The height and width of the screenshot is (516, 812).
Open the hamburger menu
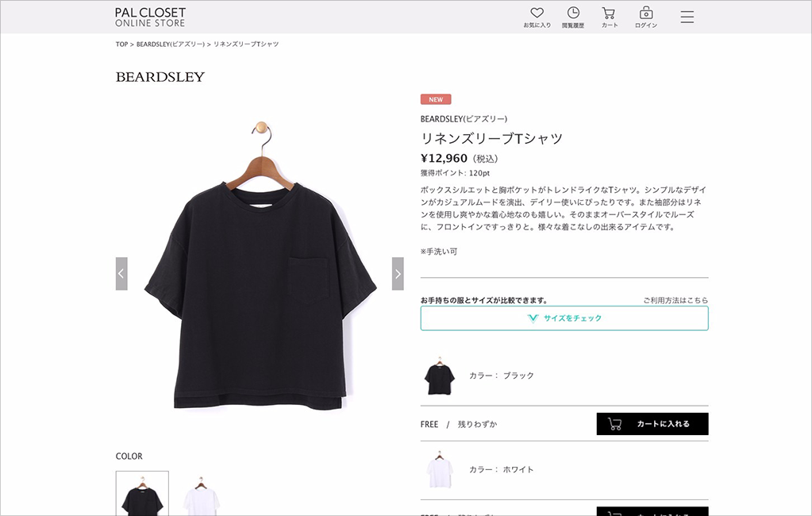[x=687, y=17]
